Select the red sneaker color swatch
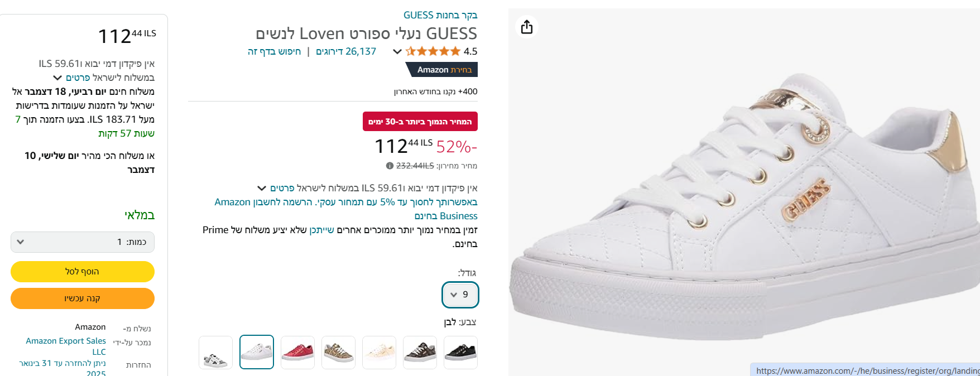The image size is (980, 376). tap(297, 353)
